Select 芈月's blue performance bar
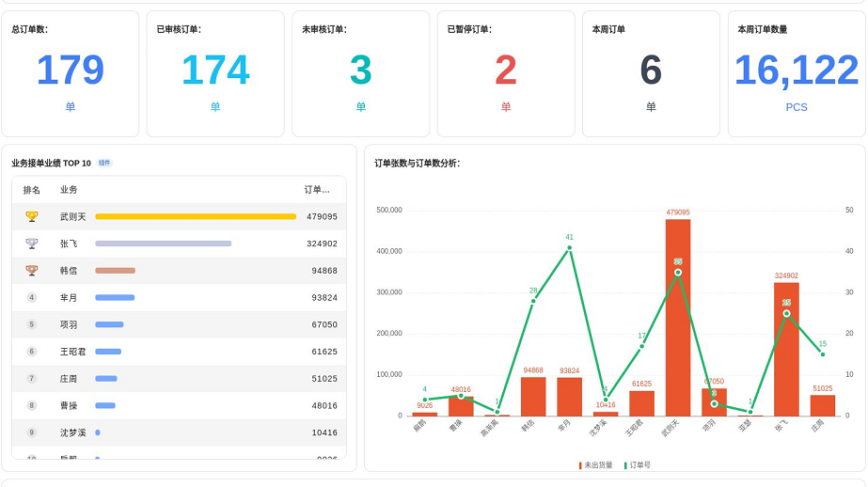868x487 pixels. point(115,298)
